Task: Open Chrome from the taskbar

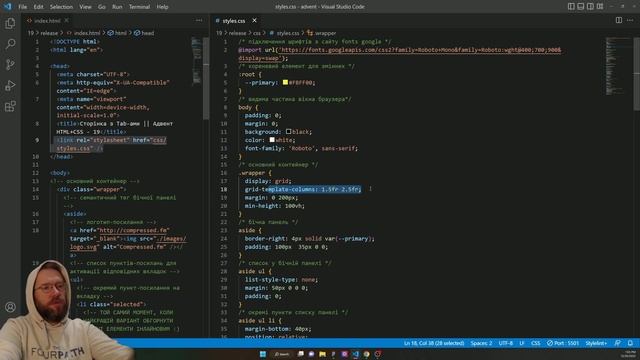Action: tap(367, 354)
